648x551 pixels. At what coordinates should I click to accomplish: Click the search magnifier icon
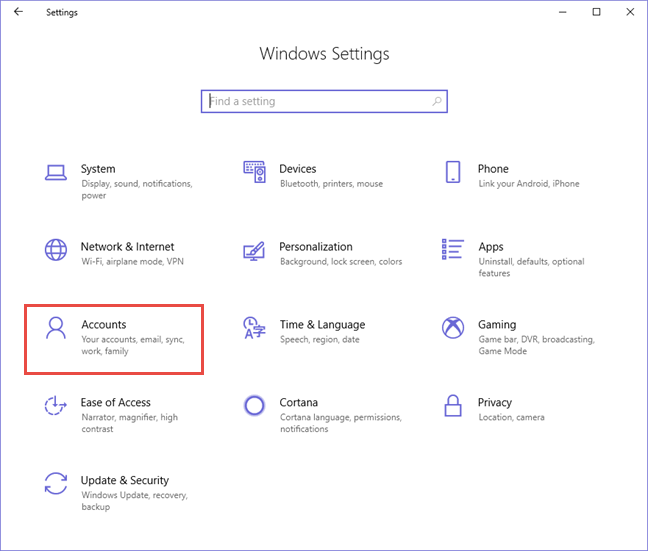click(x=437, y=101)
